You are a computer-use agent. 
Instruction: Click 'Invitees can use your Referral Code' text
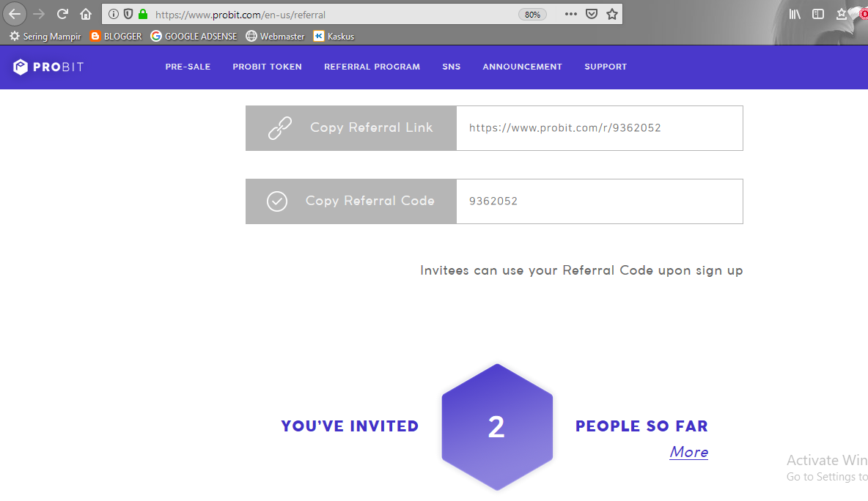point(581,270)
